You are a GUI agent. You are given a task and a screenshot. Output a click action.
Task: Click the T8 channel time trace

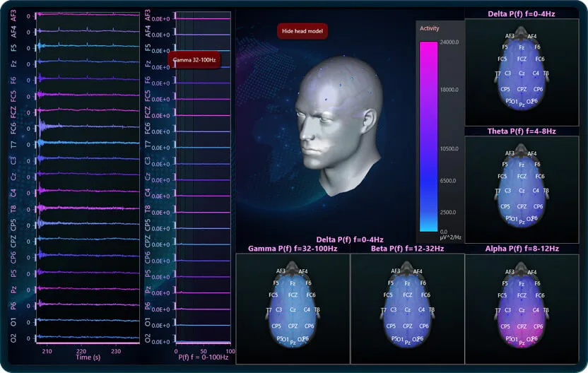pyautogui.click(x=88, y=208)
